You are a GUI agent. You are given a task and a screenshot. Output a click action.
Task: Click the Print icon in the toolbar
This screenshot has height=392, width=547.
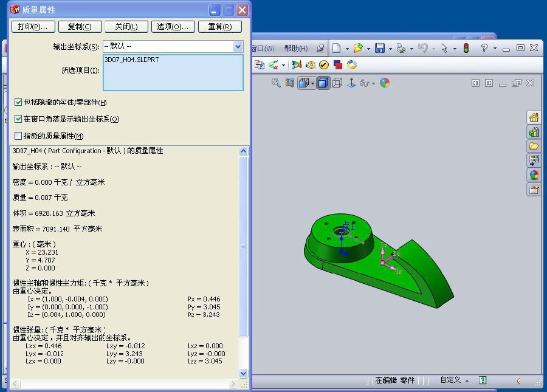pyautogui.click(x=401, y=48)
